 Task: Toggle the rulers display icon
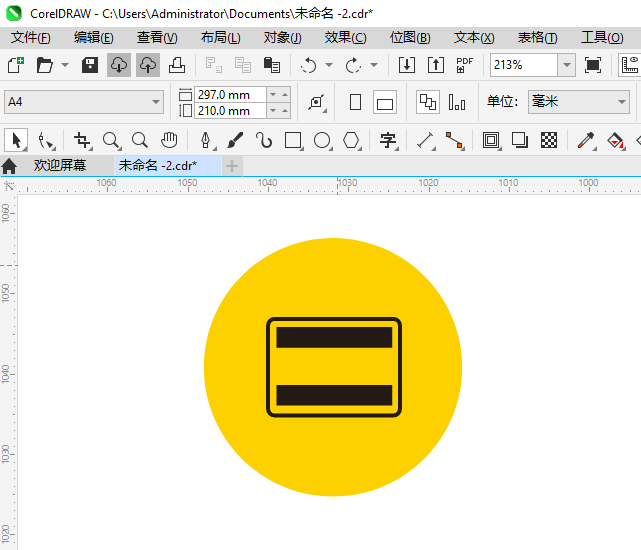click(x=630, y=65)
